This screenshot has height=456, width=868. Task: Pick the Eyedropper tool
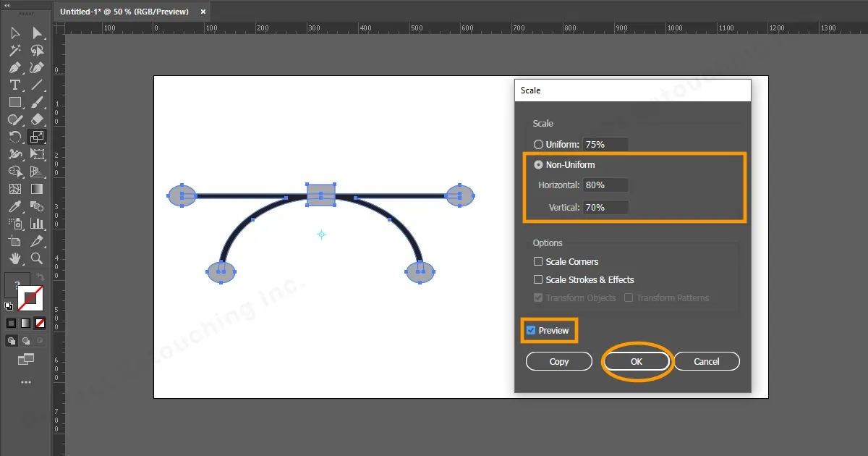(14, 206)
